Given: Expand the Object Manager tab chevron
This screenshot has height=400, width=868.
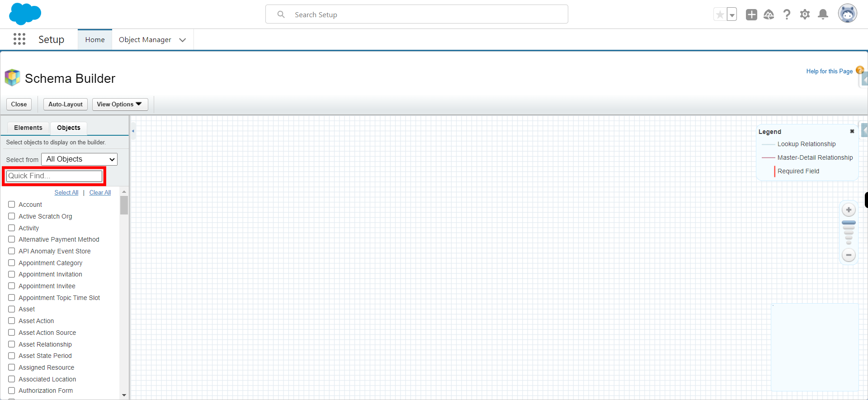Looking at the screenshot, I should click(x=183, y=40).
